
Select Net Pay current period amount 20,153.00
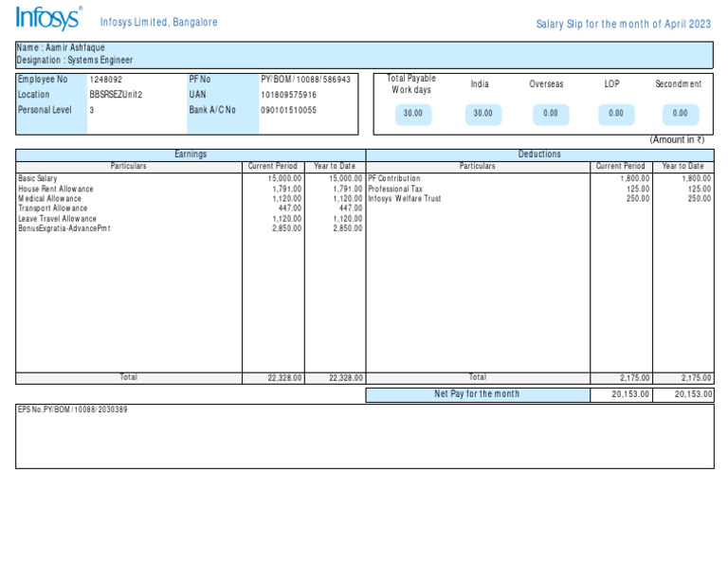[x=630, y=394]
